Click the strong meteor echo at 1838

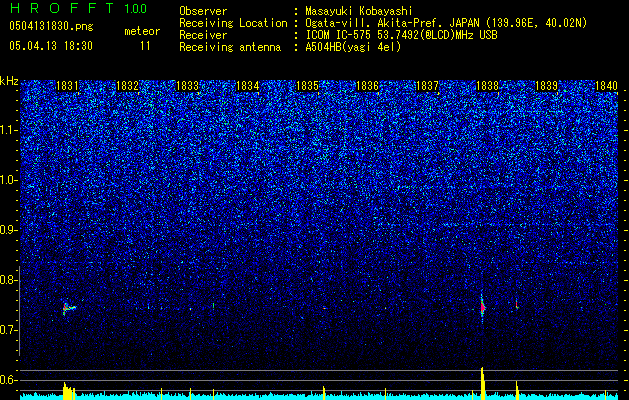click(x=483, y=307)
